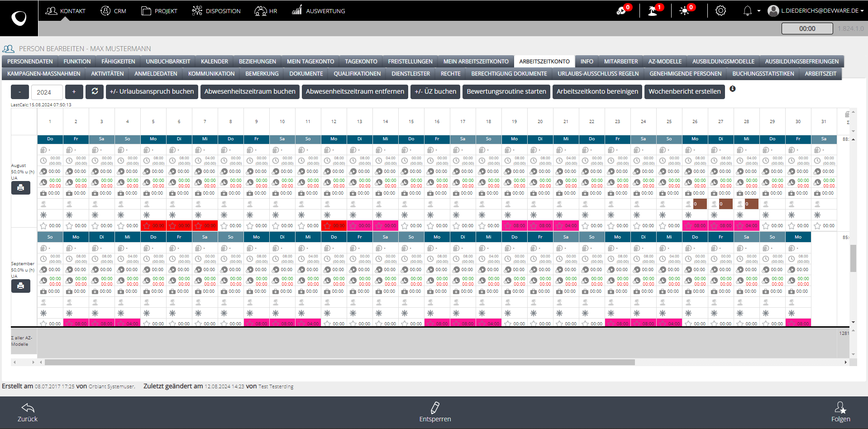868x429 pixels.
Task: Click the year input field showing 2024
Action: (47, 92)
